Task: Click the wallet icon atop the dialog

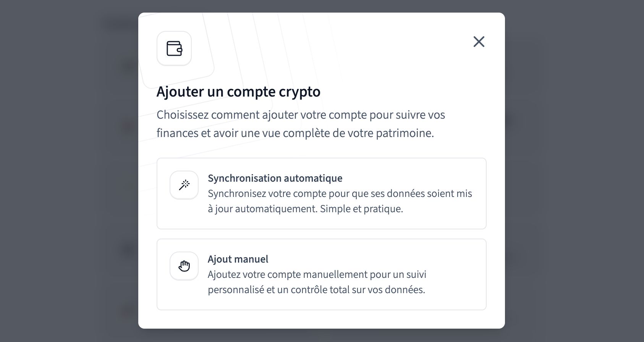Action: [x=174, y=48]
